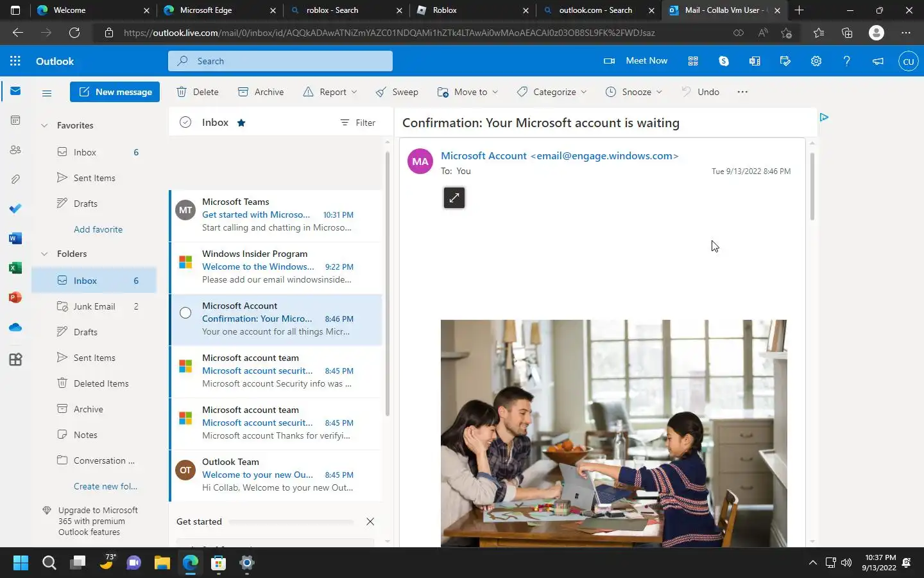Expand the message with the pop-out arrow icon
This screenshot has width=924, height=578.
click(454, 198)
